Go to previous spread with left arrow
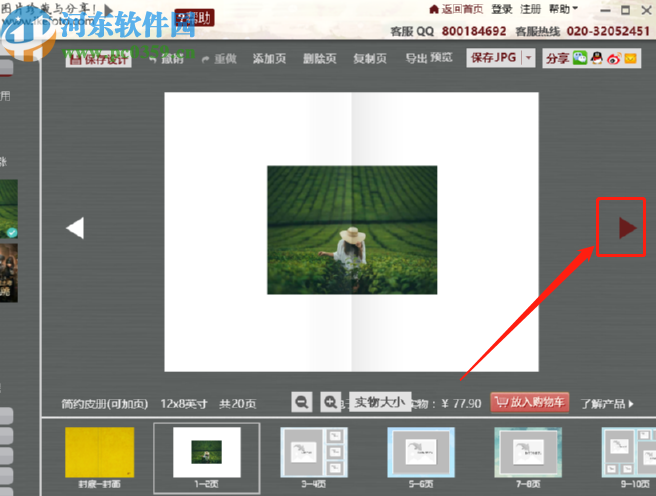656x496 pixels. click(75, 228)
